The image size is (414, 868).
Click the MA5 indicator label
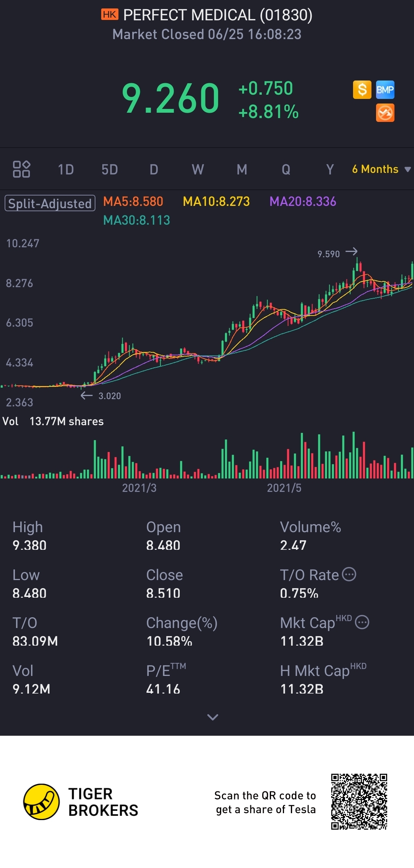point(133,201)
